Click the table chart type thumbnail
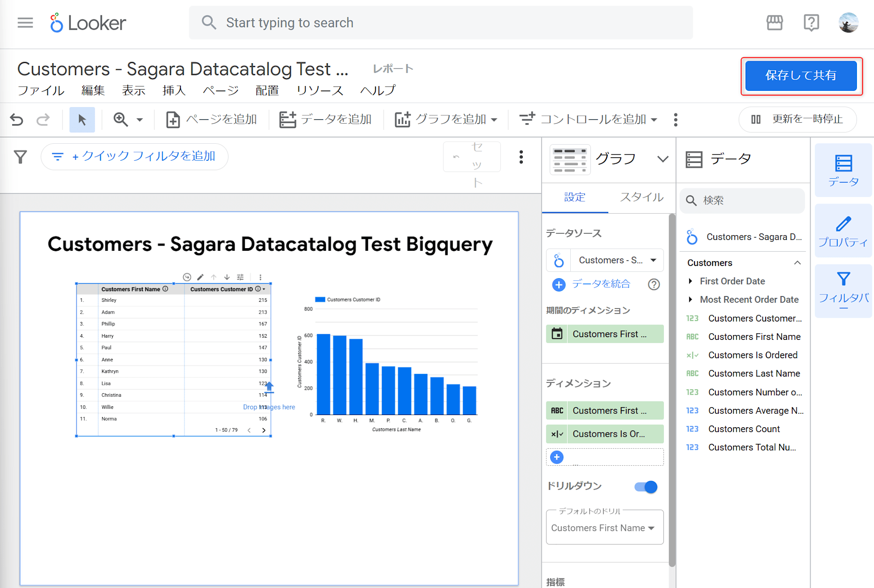The width and height of the screenshot is (874, 588). (570, 159)
